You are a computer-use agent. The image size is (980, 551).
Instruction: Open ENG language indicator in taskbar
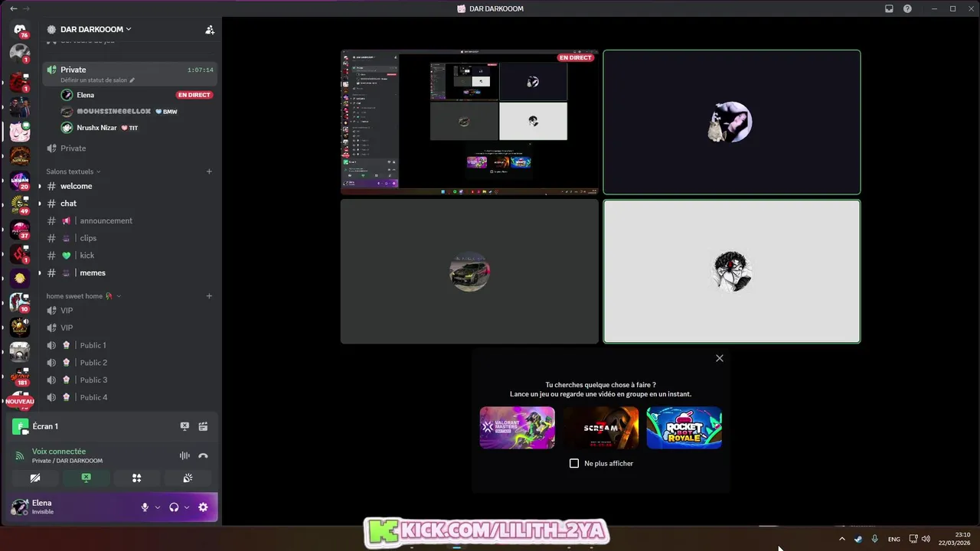pos(893,540)
